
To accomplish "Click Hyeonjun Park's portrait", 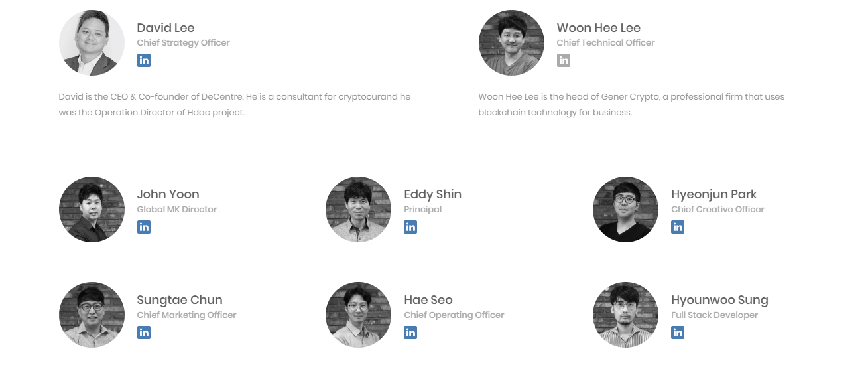I will tap(625, 210).
